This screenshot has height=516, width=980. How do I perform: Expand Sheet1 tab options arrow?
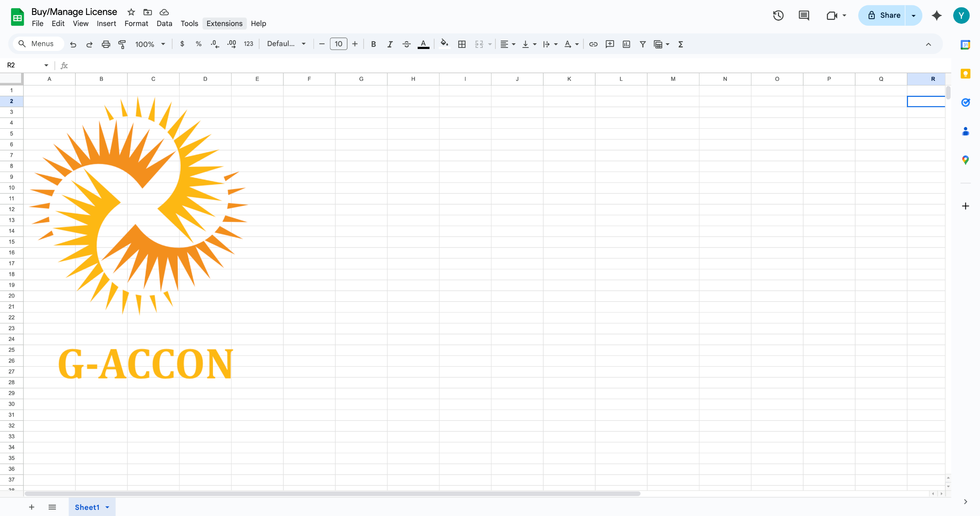(108, 507)
